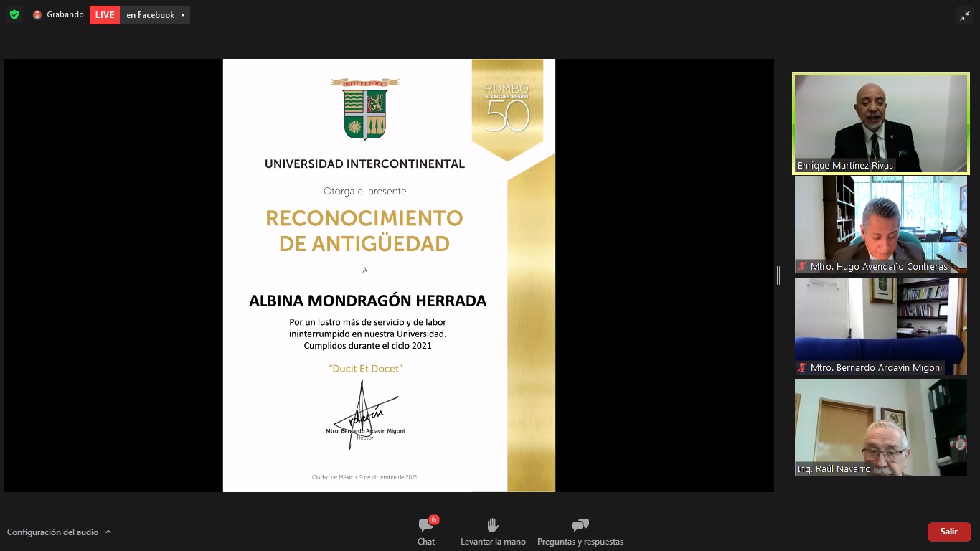Select Enrique Martínez Rivas video thumbnail
Screen dimensions: 980x551
click(880, 124)
